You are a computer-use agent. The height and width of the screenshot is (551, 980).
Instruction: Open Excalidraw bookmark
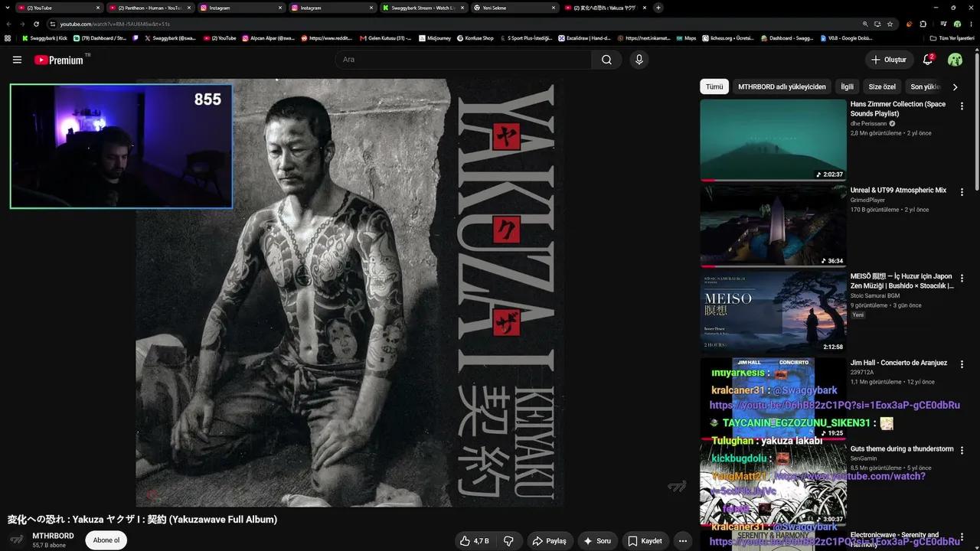[584, 37]
